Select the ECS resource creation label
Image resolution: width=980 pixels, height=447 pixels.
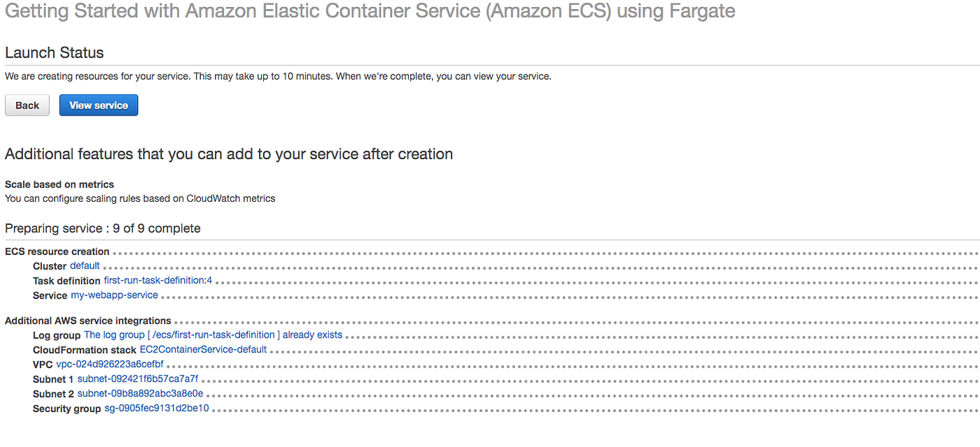[57, 252]
